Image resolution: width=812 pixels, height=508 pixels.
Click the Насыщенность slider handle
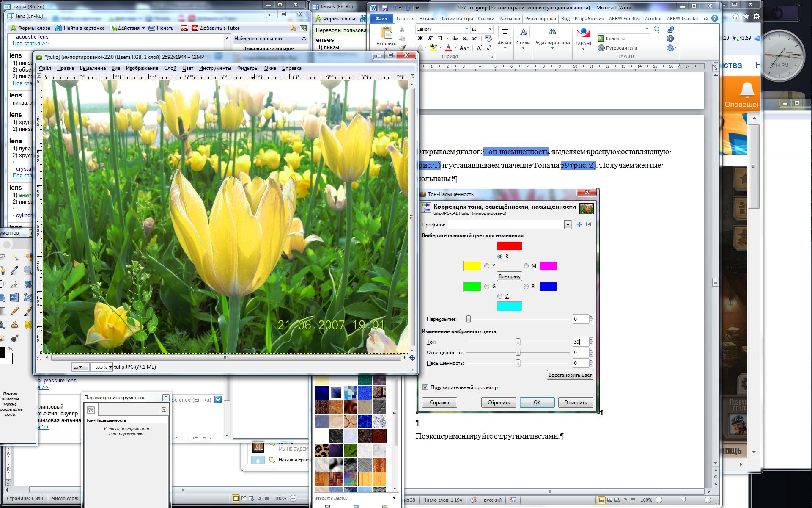click(x=518, y=363)
